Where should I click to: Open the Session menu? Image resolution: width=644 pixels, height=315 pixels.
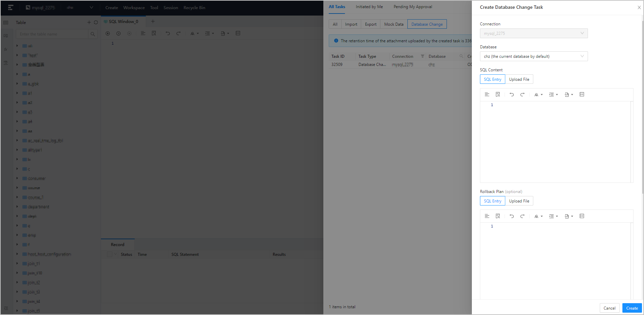tap(171, 8)
